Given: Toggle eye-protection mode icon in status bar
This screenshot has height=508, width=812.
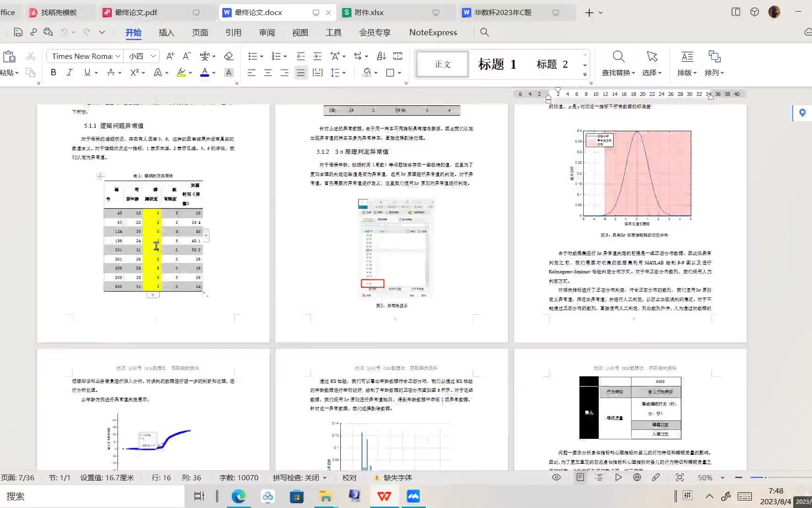Looking at the screenshot, I should tap(556, 477).
